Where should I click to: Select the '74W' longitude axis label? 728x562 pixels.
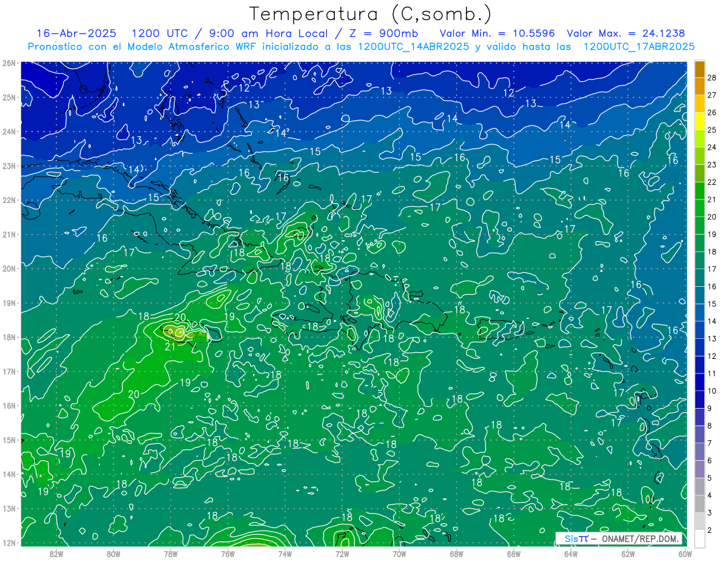(285, 554)
